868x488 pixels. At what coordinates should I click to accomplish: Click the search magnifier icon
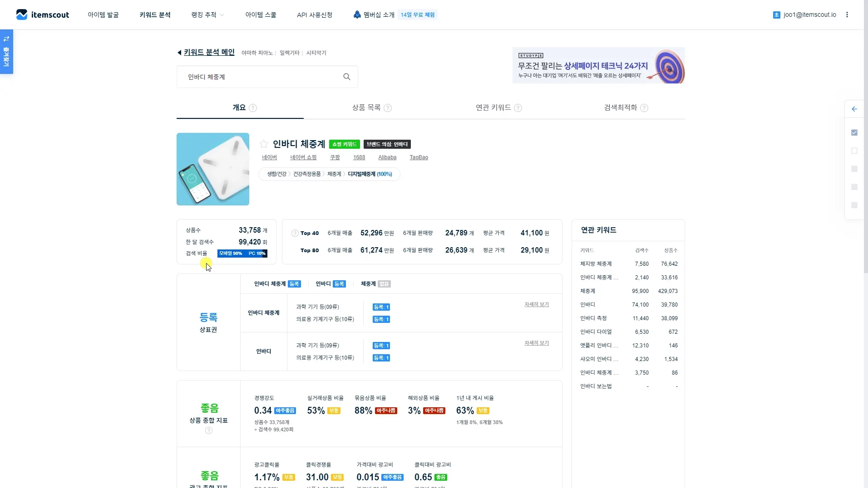[x=347, y=77]
